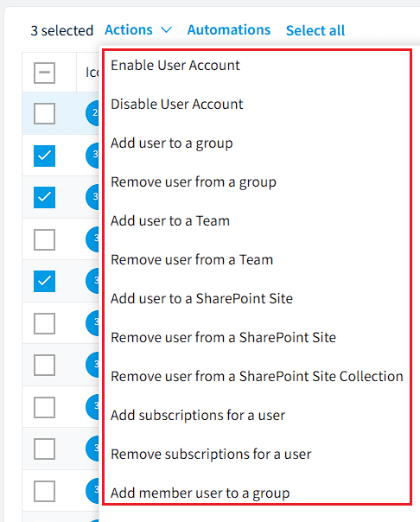Toggle the header indeterminate checkbox
420x522 pixels.
click(x=44, y=73)
